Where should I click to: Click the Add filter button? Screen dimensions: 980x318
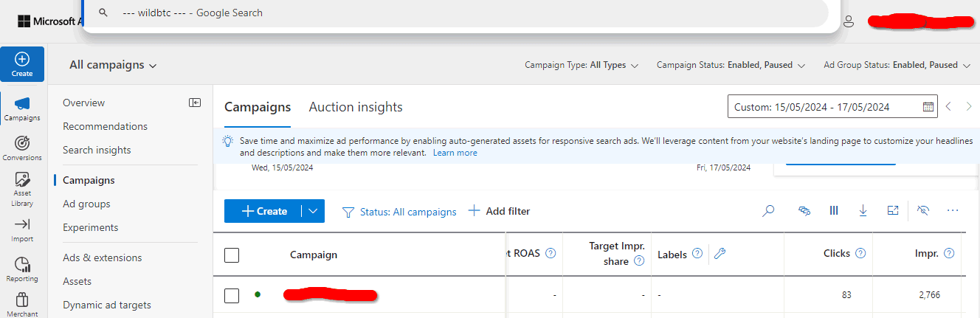[x=499, y=211]
